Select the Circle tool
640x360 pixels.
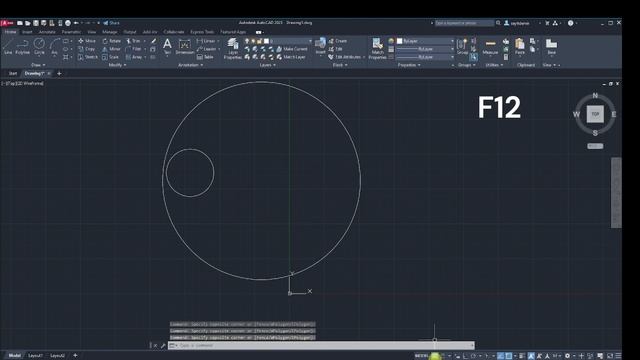click(x=39, y=47)
